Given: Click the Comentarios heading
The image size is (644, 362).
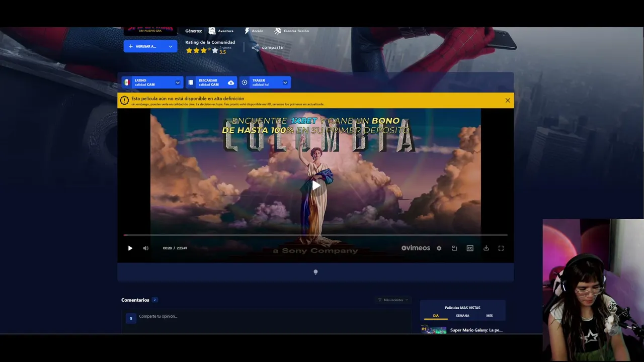Looking at the screenshot, I should pos(135,300).
